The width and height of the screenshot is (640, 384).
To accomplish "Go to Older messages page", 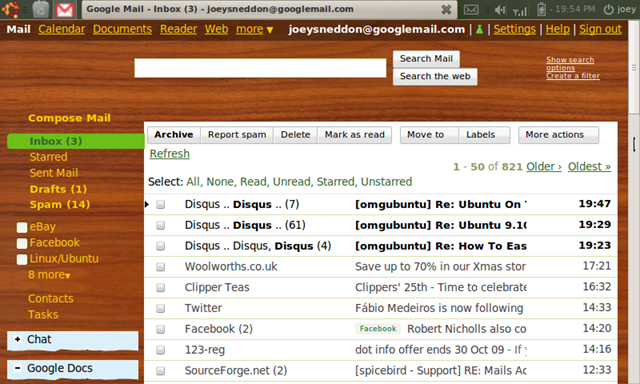I will [544, 166].
